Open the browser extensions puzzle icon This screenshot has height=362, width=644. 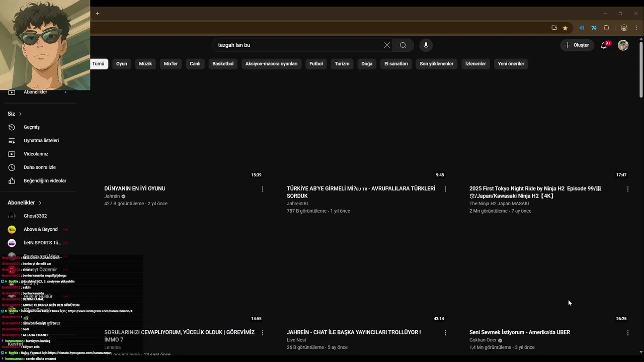[606, 28]
